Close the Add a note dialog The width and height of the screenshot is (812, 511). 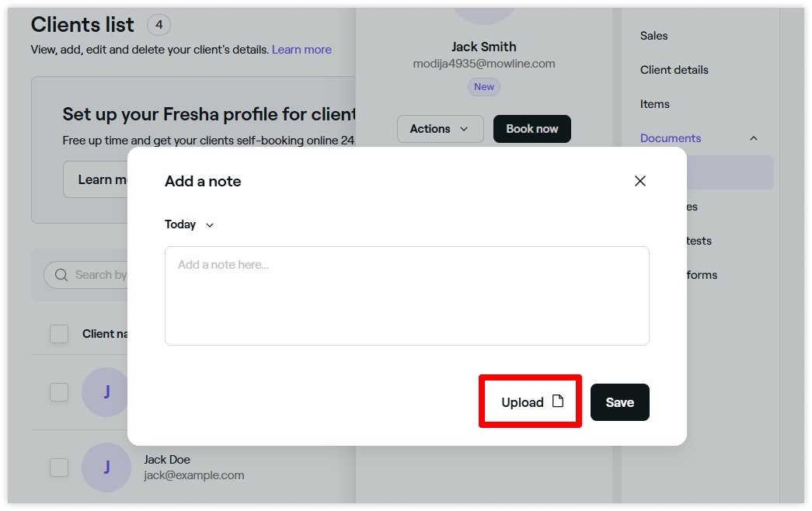640,181
